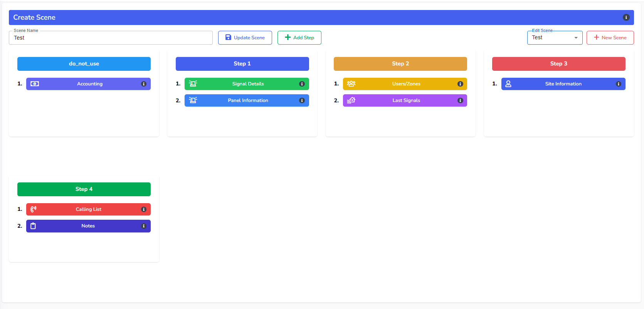Viewport: 644px width, 309px height.
Task: Click the Notes clipboard icon
Action: coord(33,226)
